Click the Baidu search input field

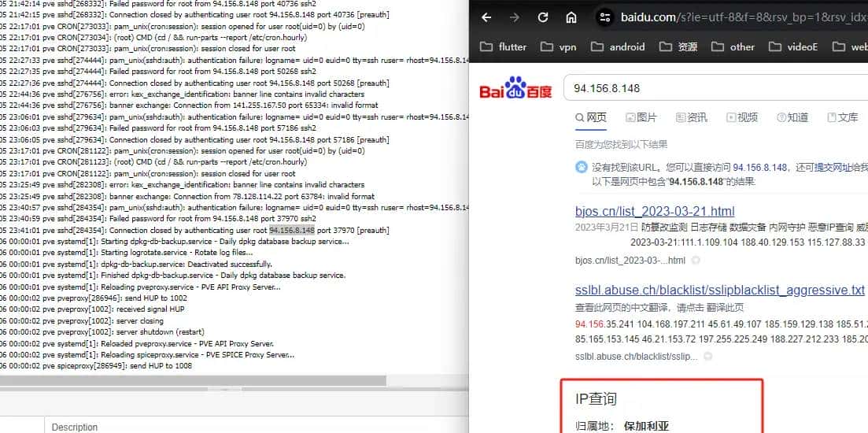pos(708,88)
